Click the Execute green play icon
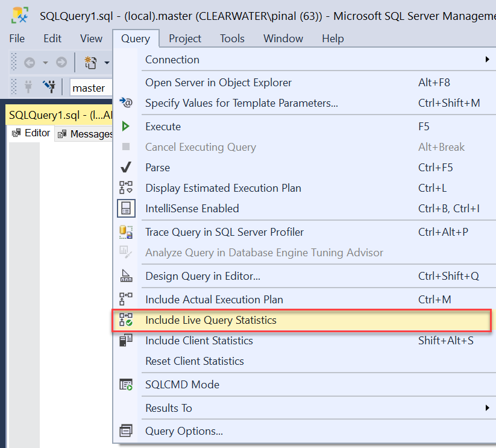 click(125, 127)
